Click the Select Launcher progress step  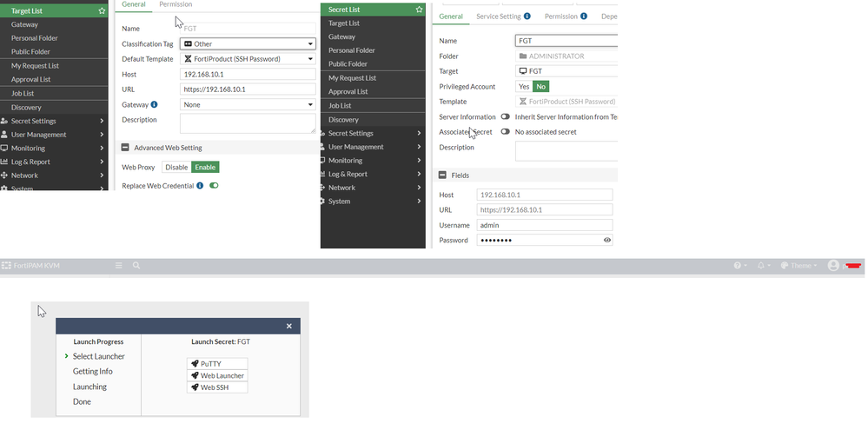(98, 356)
